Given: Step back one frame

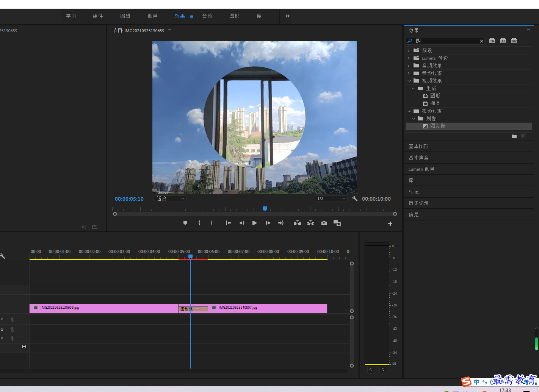Looking at the screenshot, I should pos(241,223).
